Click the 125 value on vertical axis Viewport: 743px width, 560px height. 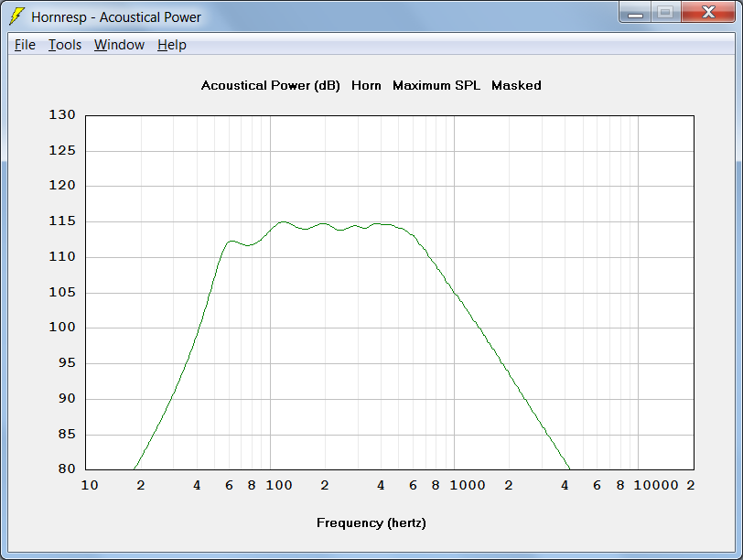(62, 151)
